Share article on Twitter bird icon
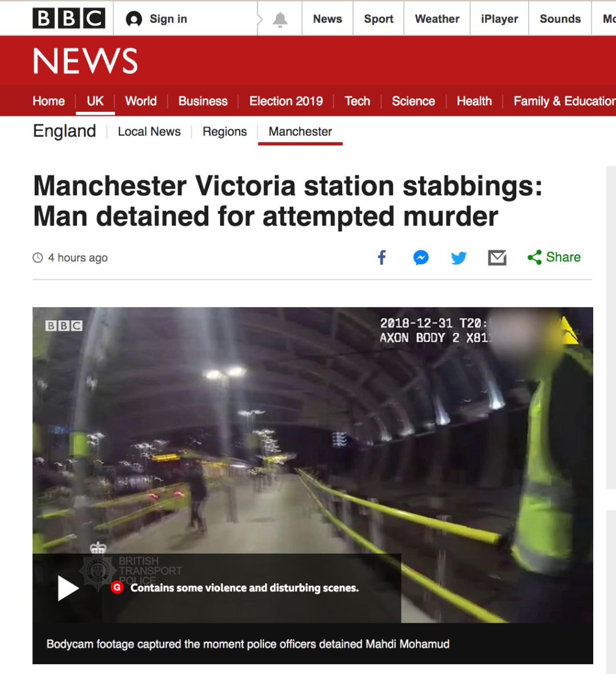The image size is (616, 674). click(x=459, y=258)
